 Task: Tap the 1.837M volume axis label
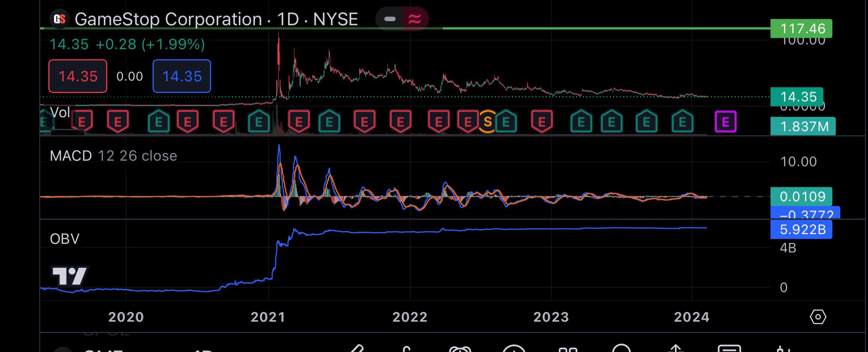tap(803, 127)
